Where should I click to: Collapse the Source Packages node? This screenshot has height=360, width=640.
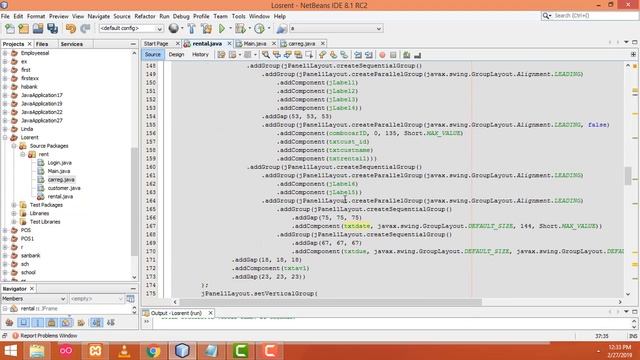[14, 146]
